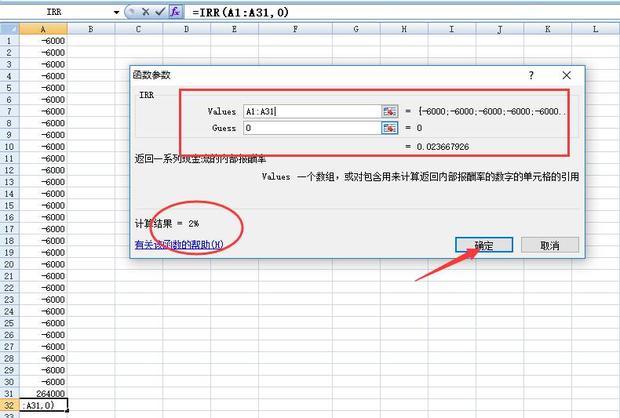
Task: Cancel with the 取消 button
Action: [x=550, y=245]
